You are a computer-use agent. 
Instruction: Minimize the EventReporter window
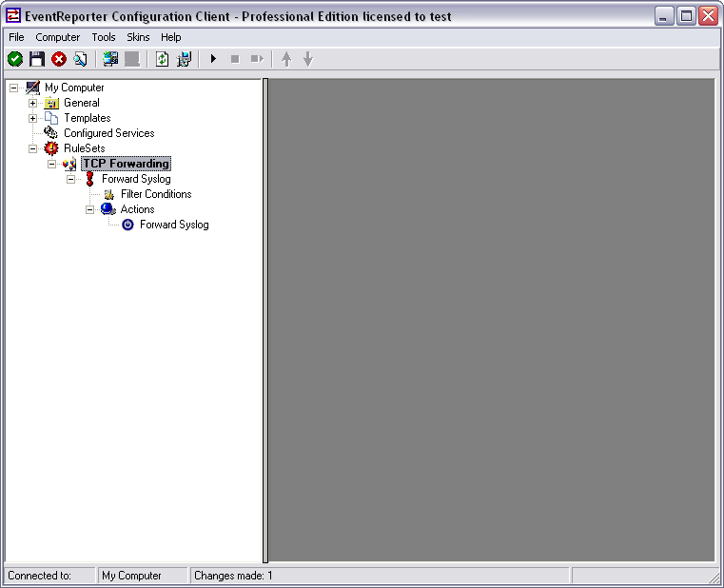click(664, 16)
